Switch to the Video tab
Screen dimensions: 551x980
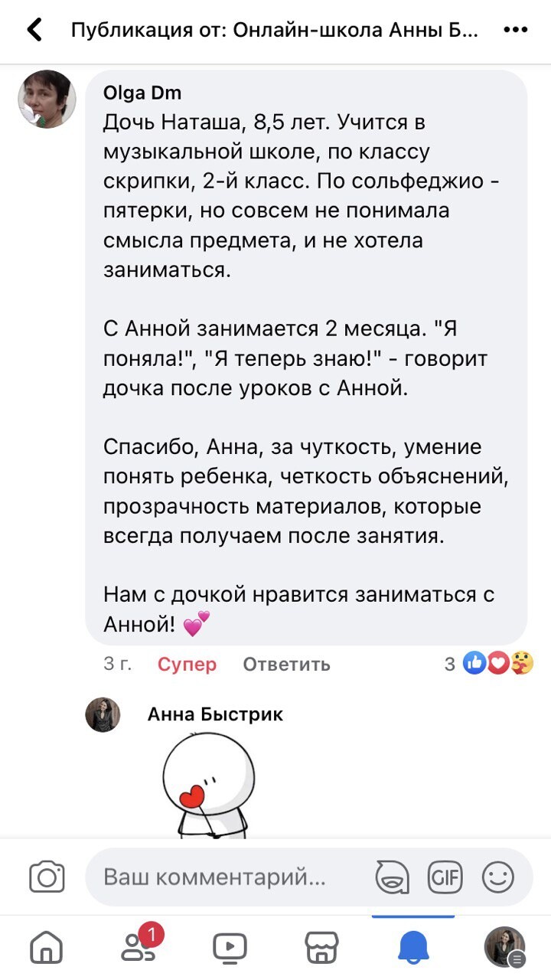point(230,948)
